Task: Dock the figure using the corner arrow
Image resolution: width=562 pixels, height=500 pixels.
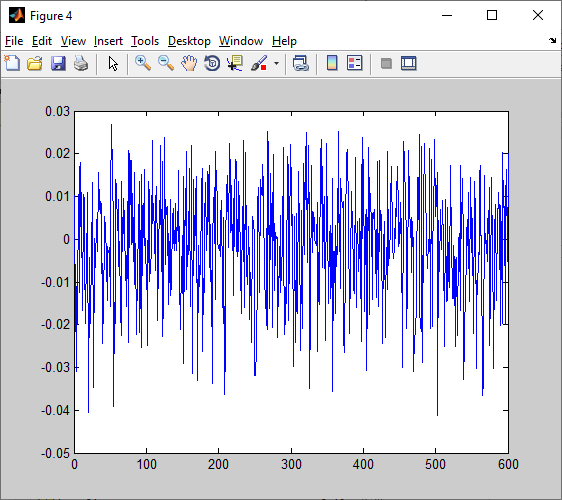Action: point(552,41)
